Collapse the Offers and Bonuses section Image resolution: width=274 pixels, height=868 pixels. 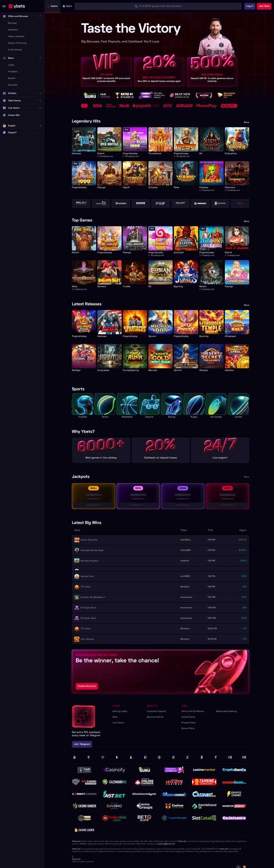pyautogui.click(x=40, y=16)
